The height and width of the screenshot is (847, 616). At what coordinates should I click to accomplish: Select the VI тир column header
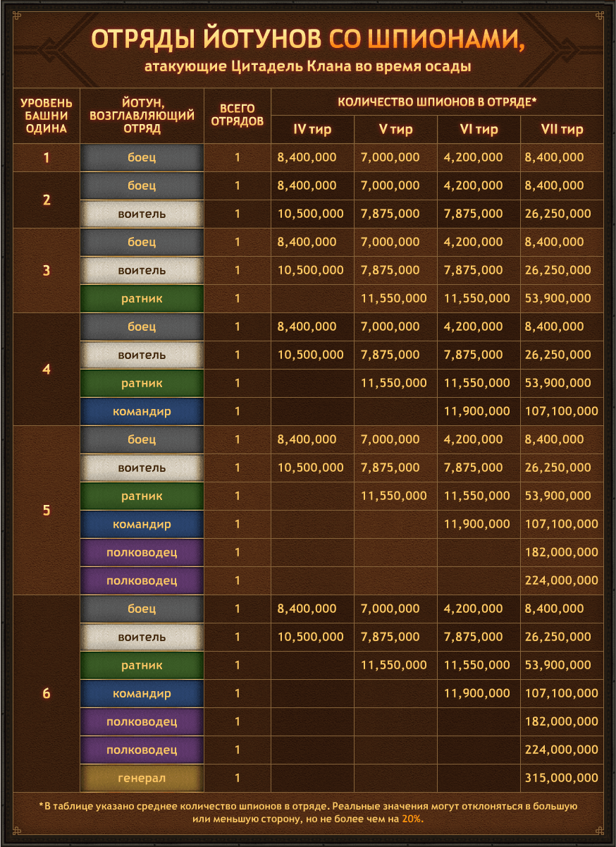479,129
